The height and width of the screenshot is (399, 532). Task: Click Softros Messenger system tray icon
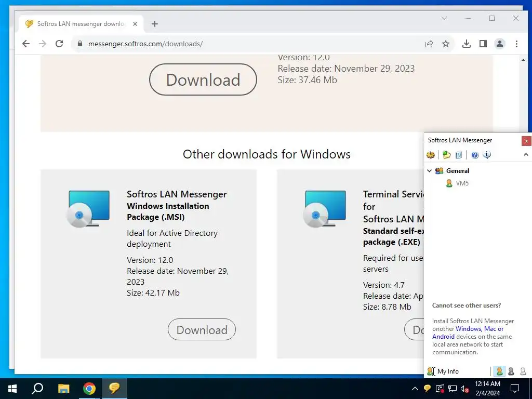(x=427, y=389)
